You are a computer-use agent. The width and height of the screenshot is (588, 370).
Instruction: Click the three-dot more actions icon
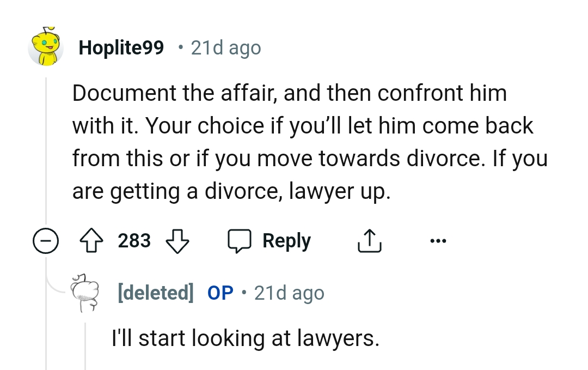pyautogui.click(x=439, y=240)
